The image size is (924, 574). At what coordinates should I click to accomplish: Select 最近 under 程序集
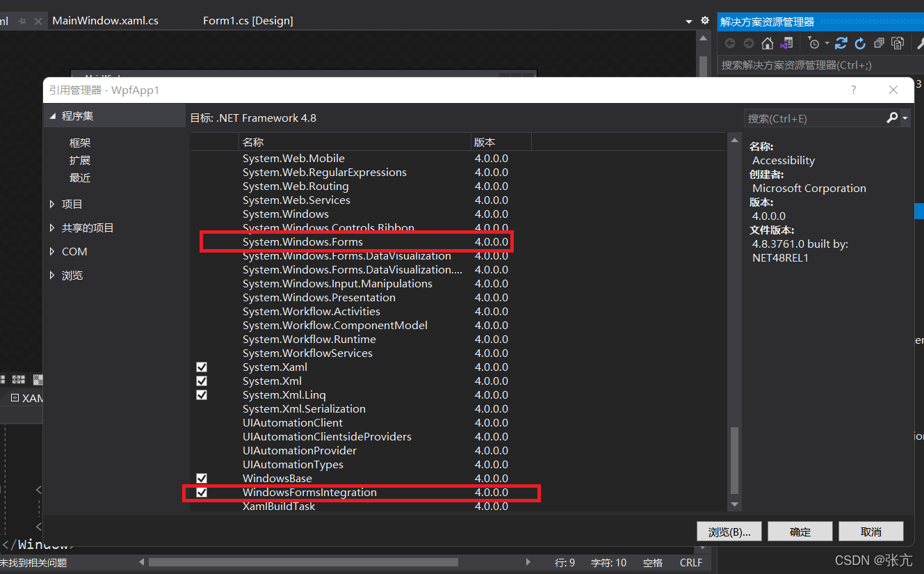point(80,177)
